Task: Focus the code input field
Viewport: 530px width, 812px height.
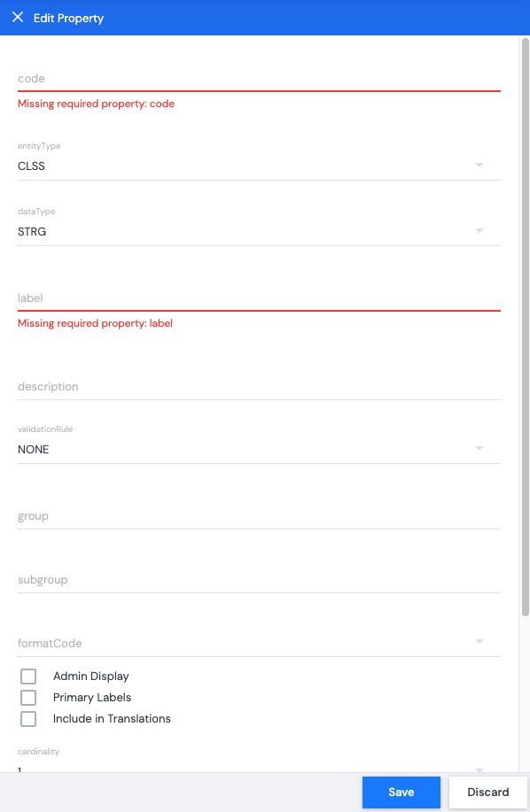Action: point(259,79)
